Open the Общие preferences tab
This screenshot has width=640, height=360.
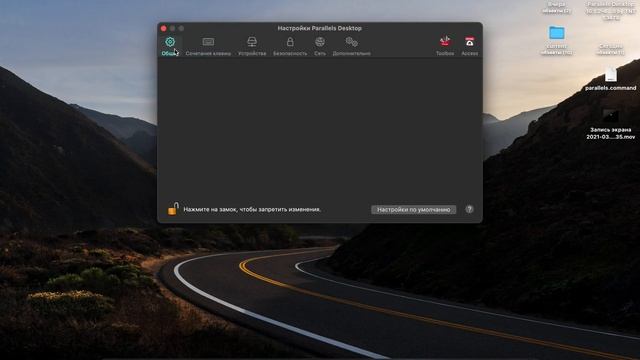pos(170,46)
